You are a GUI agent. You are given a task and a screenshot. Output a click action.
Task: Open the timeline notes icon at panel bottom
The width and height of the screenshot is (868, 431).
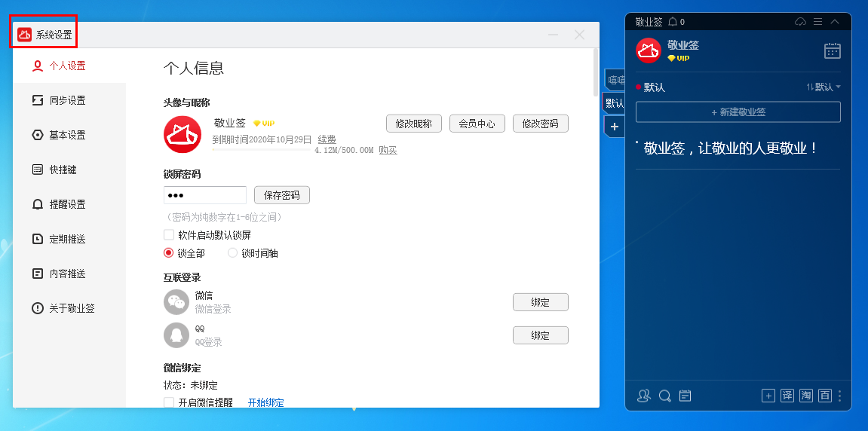coord(686,396)
